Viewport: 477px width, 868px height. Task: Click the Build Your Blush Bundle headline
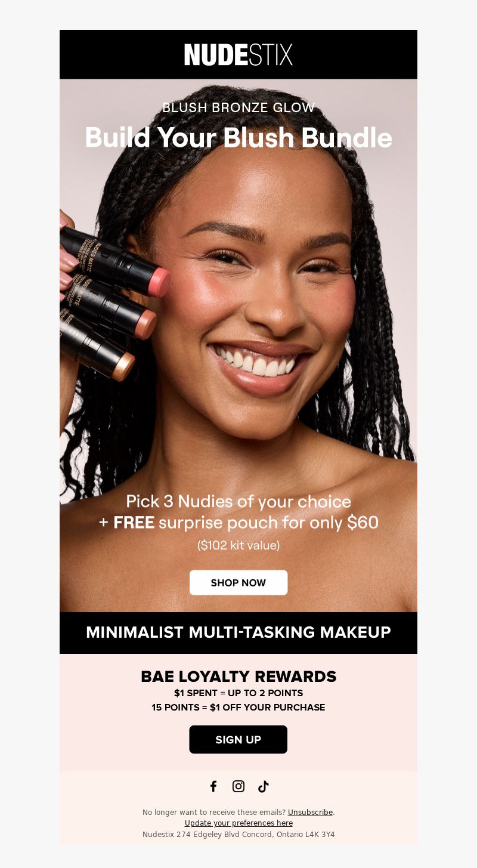(x=238, y=138)
